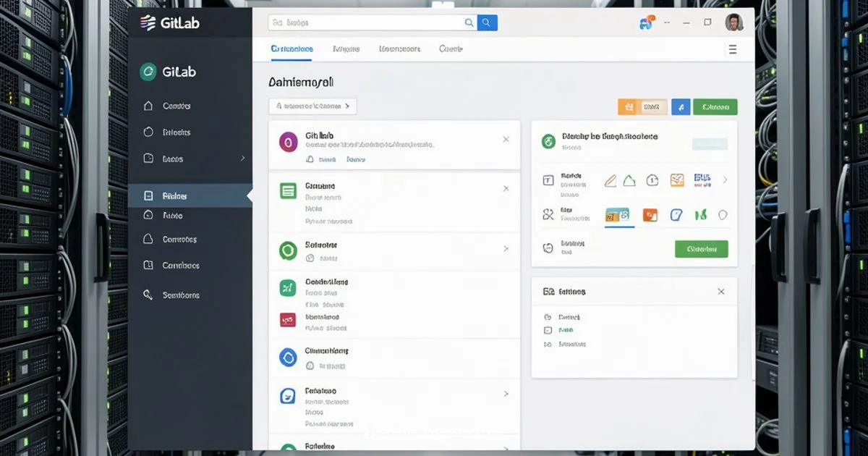Select the magnifier item at sidebar bottom
The image size is (868, 456).
pyautogui.click(x=148, y=295)
